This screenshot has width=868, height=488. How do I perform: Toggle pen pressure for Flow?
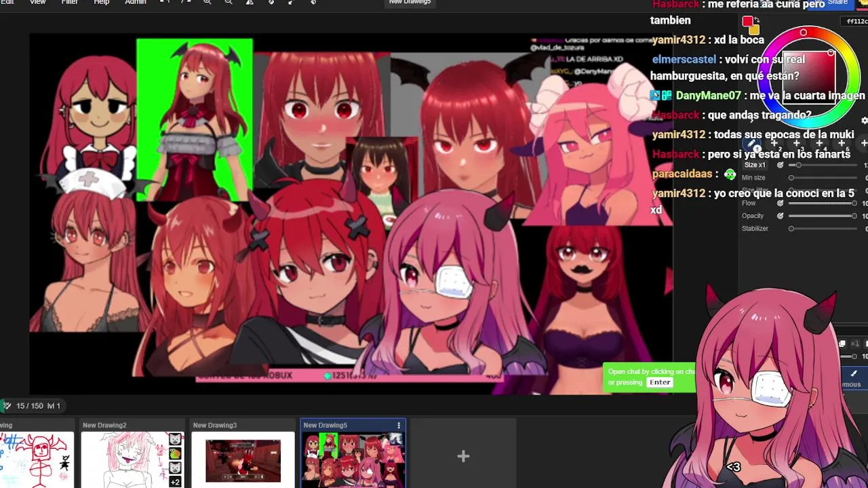pos(781,203)
